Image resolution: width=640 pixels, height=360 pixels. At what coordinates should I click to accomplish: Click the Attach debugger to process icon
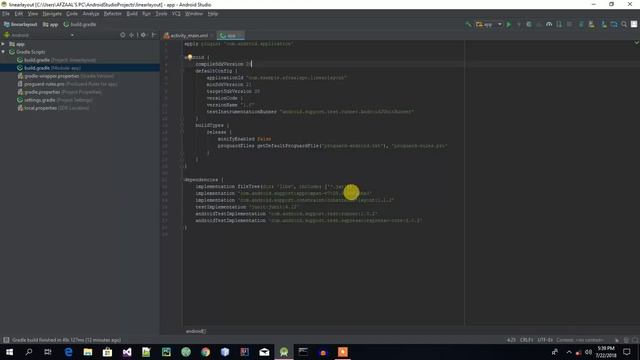(559, 24)
